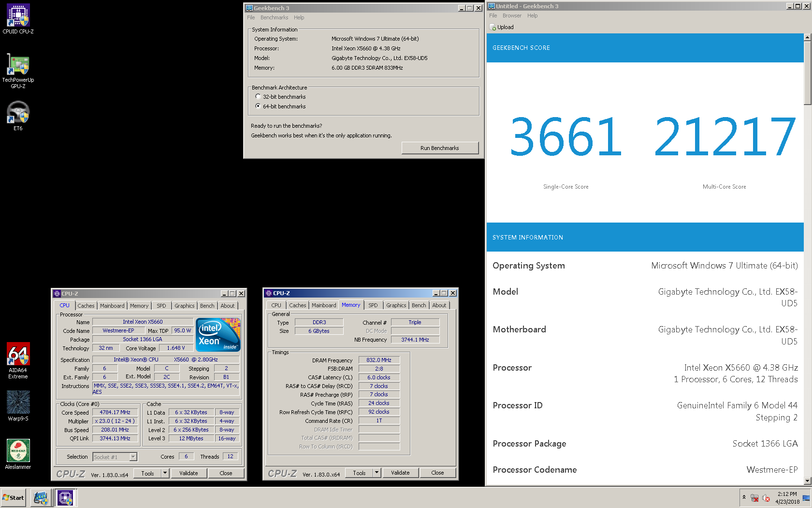Click the Geekbench 3 window title icon
The height and width of the screenshot is (508, 812).
pyautogui.click(x=249, y=8)
